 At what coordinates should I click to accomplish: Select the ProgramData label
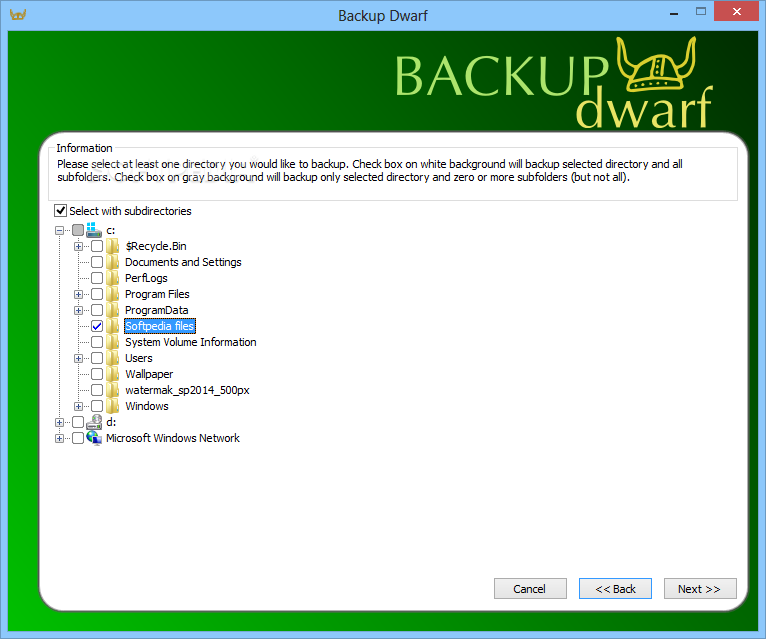tap(156, 310)
